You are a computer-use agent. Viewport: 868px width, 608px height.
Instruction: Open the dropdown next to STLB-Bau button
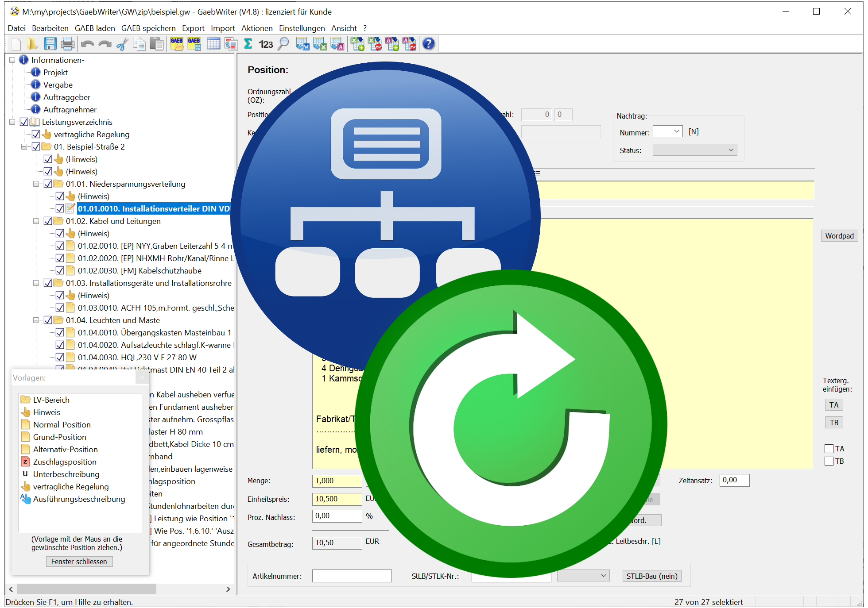(583, 576)
